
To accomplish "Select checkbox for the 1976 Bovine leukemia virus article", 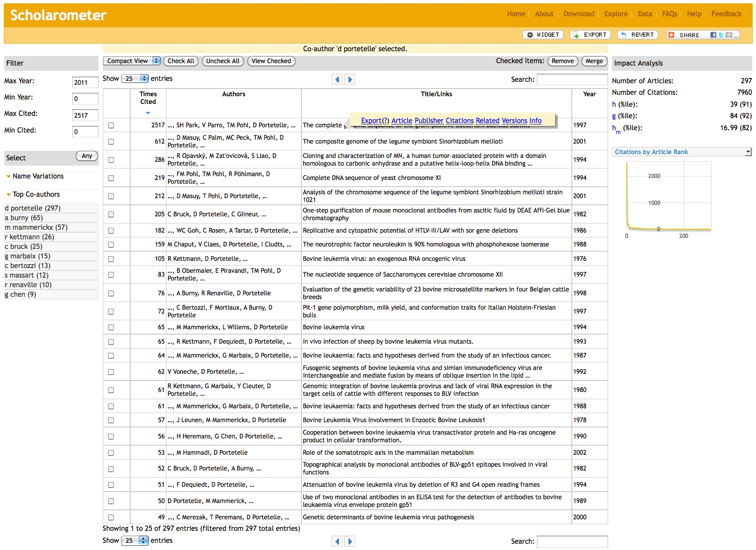I will pyautogui.click(x=111, y=259).
